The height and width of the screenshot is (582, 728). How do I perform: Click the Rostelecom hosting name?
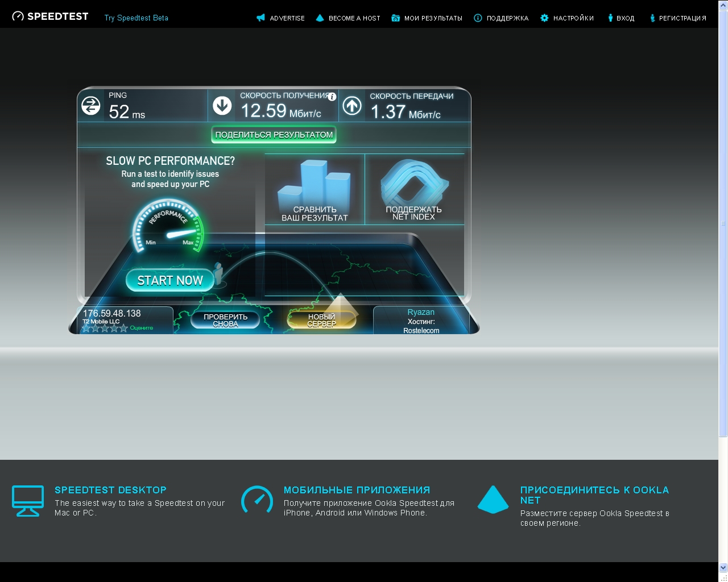point(421,331)
